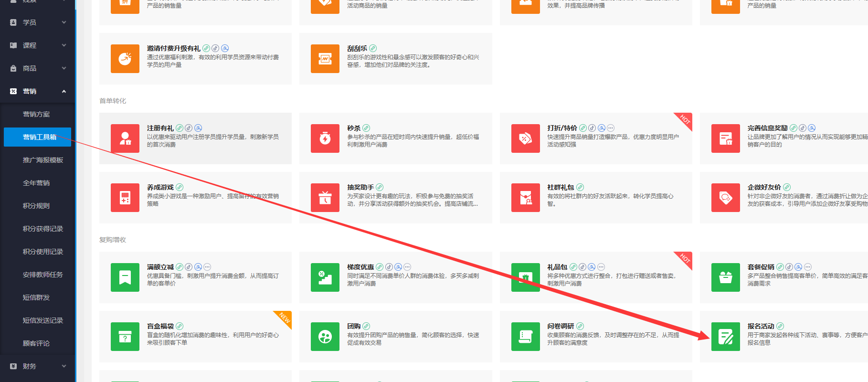Image resolution: width=868 pixels, height=382 pixels.
Task: Click the more (…) icon beside 满额立减
Action: tap(207, 267)
